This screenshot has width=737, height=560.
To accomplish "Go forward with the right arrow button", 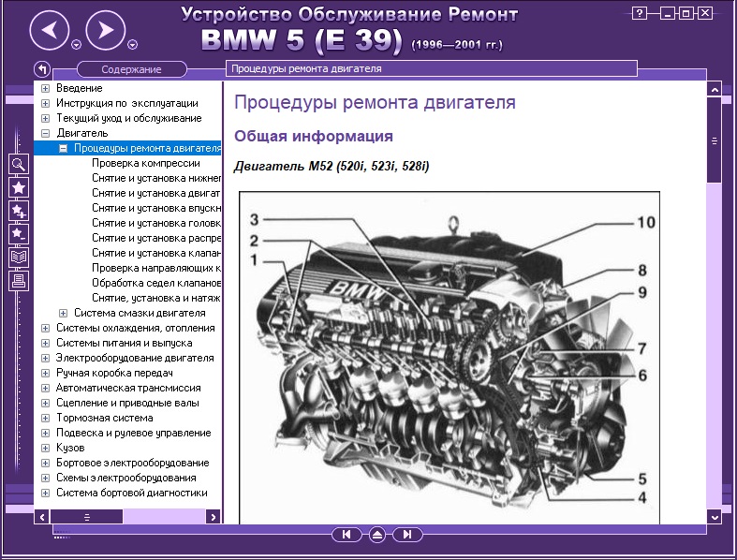I will tap(106, 31).
